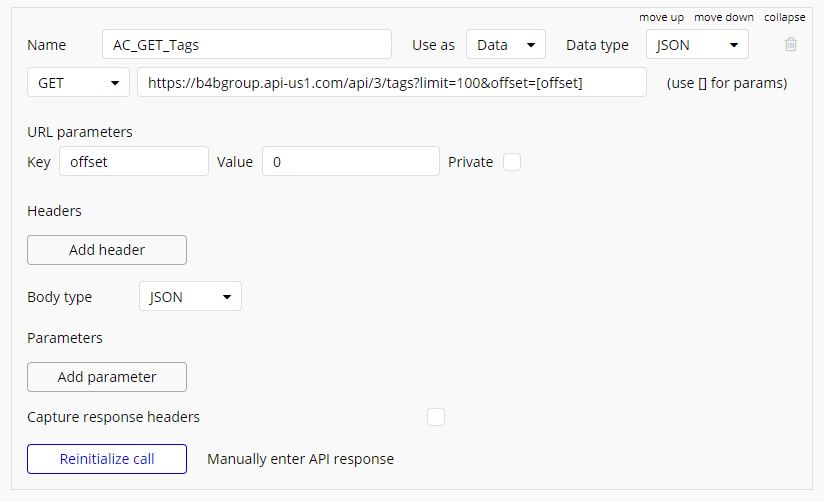
Task: Click the Name field AC_GET_Tags
Action: pyautogui.click(x=246, y=45)
